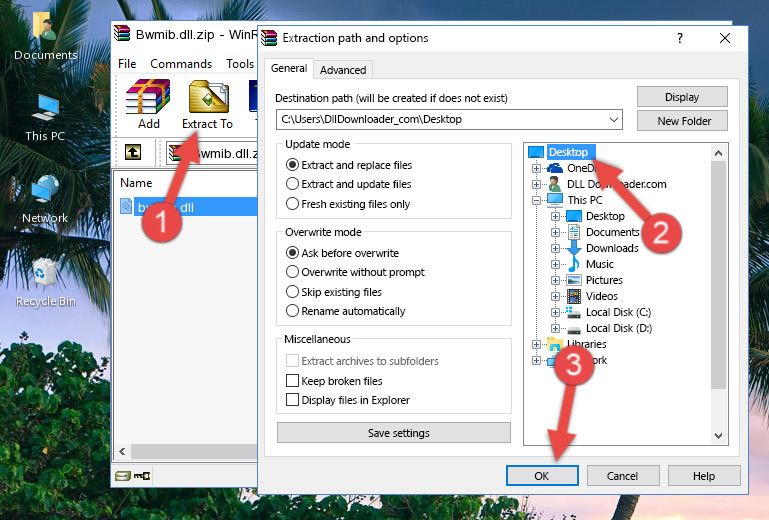Open the Commands menu in WinRAR
Screen dimensions: 769x520
pos(181,64)
